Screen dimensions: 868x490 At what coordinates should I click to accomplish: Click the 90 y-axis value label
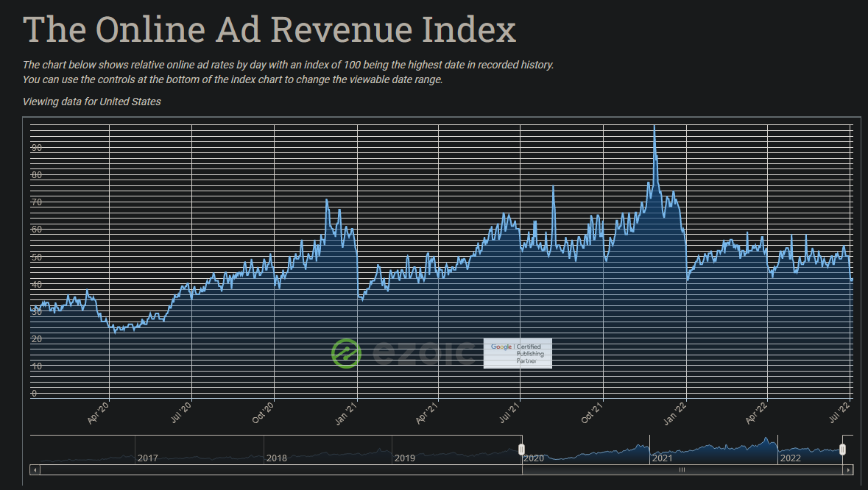coord(36,148)
